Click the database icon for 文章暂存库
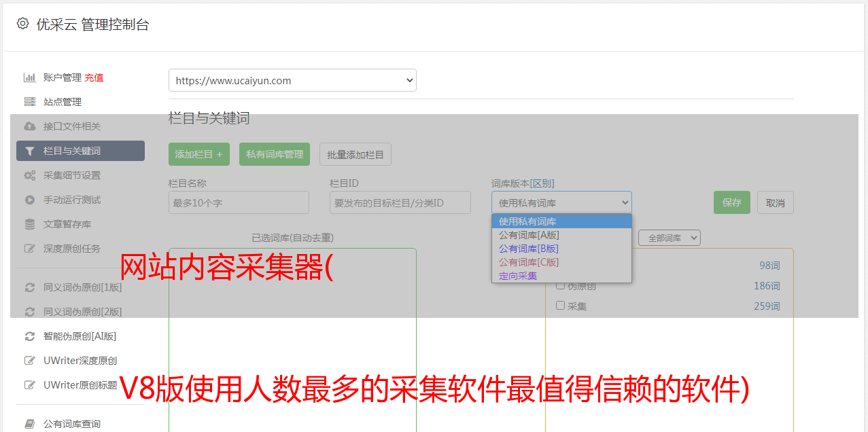The height and width of the screenshot is (432, 868). pos(29,224)
